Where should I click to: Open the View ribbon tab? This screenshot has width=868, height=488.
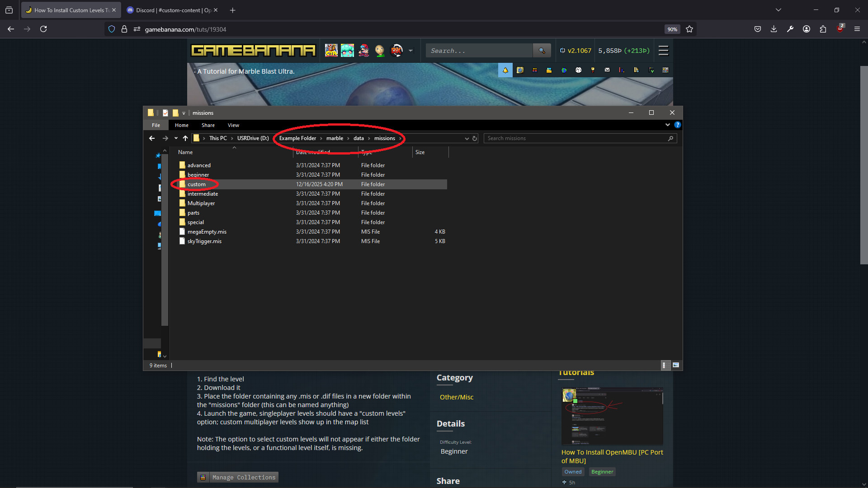pos(233,125)
